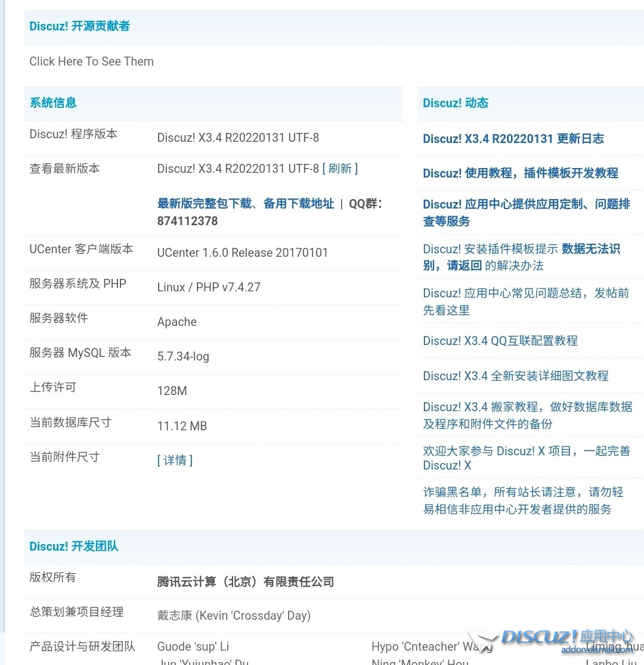Open Discuz! X3.4 QQ互联配置教程 link
The height and width of the screenshot is (665, 644).
(500, 341)
